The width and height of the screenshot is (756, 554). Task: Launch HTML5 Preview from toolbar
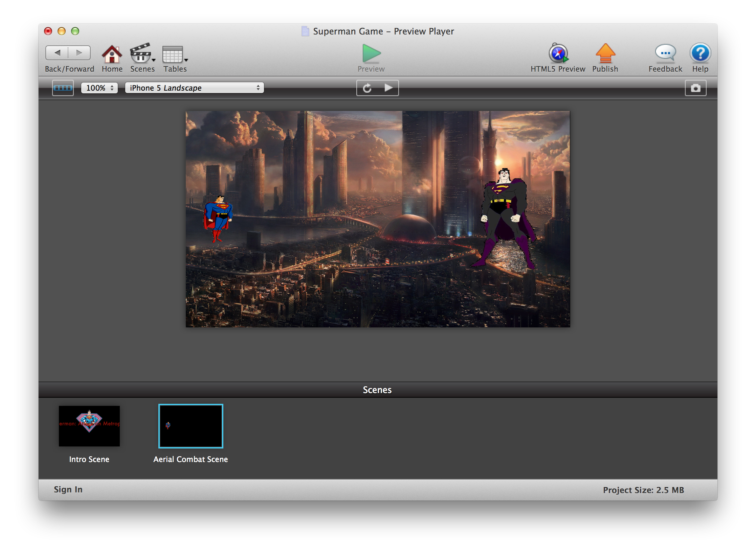point(558,53)
